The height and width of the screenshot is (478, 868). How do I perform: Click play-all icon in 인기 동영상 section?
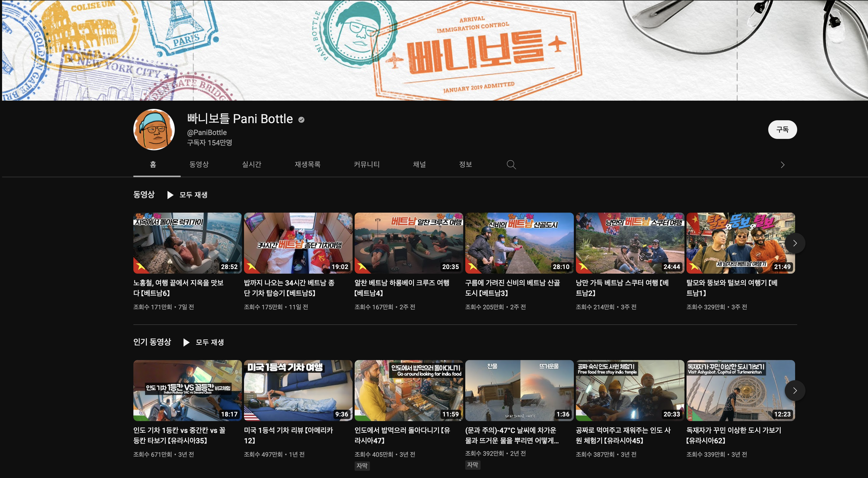[186, 342]
